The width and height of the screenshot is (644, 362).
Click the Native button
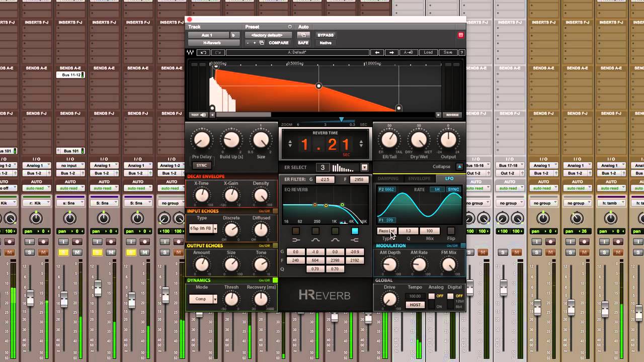[326, 43]
